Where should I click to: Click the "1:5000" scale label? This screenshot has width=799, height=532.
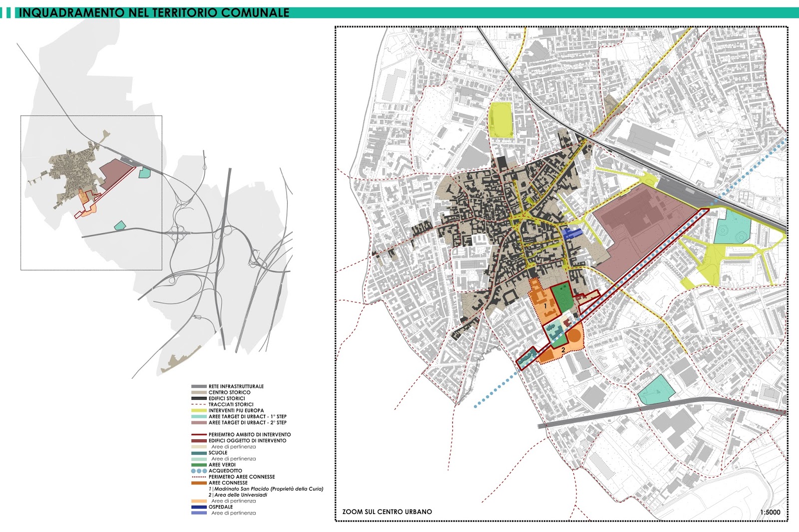click(770, 512)
